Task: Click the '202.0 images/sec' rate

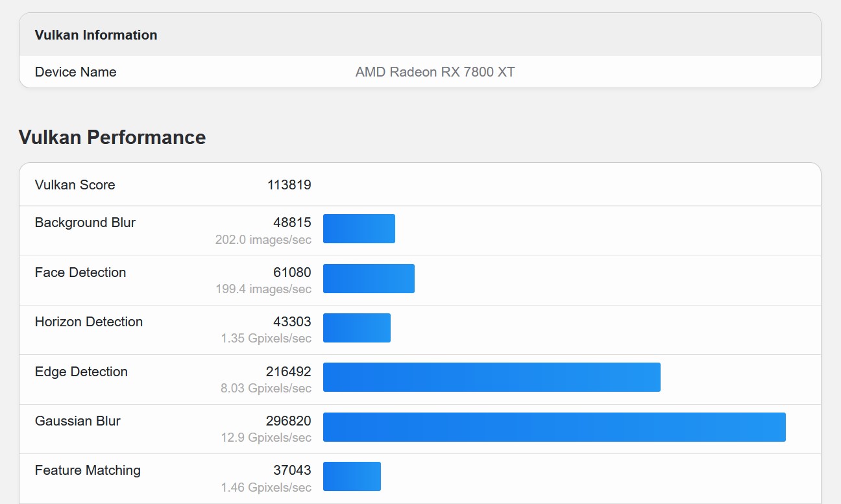Action: 263,240
